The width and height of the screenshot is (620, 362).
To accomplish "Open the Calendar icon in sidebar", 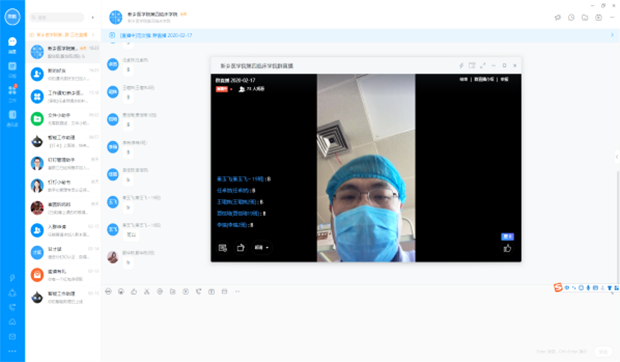I will [12, 68].
